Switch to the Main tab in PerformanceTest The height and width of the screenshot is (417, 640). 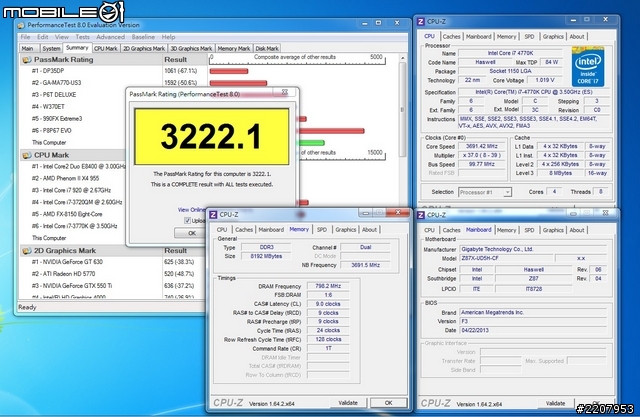[28, 49]
